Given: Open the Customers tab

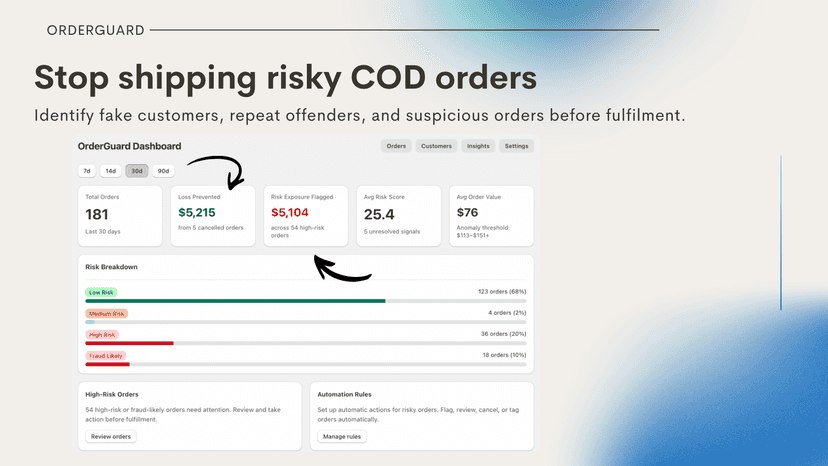Looking at the screenshot, I should [x=436, y=146].
